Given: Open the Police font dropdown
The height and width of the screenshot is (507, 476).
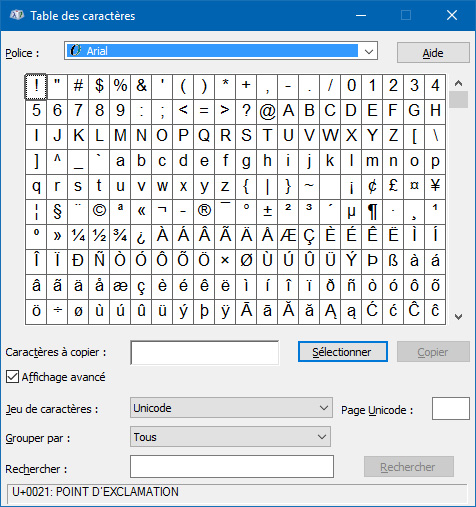Looking at the screenshot, I should [x=221, y=51].
